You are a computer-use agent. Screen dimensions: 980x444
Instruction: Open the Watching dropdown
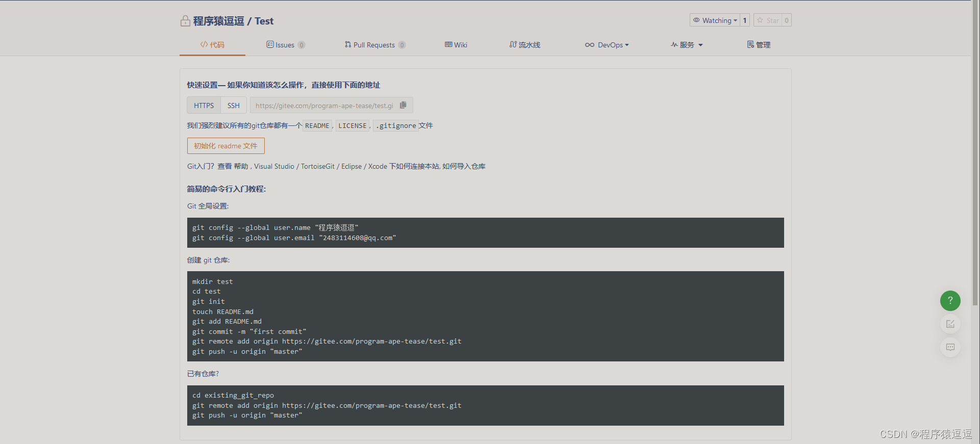tap(715, 20)
